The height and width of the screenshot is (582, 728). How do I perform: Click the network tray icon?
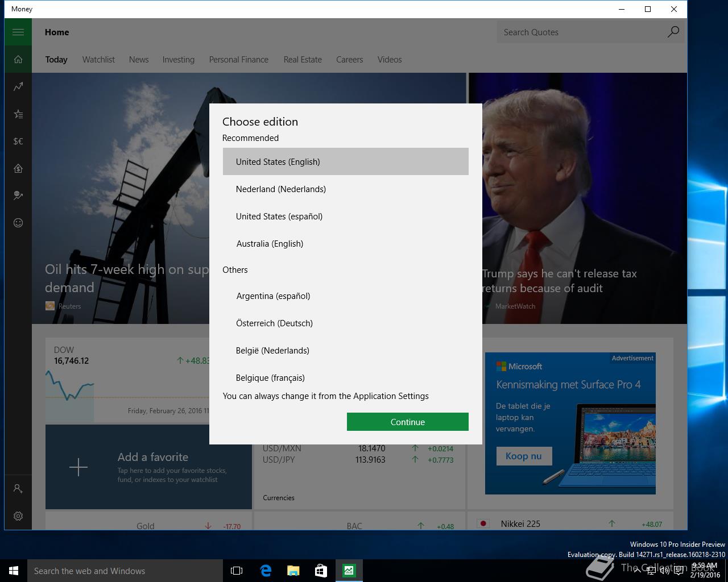[651, 571]
